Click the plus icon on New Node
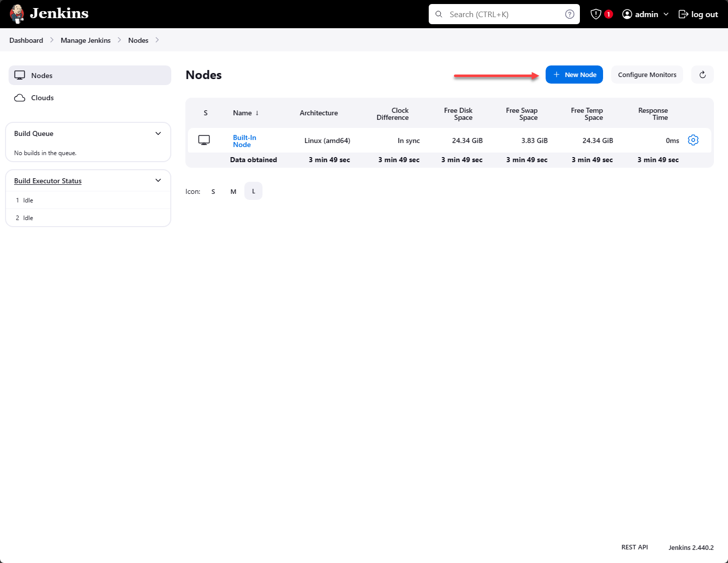728x563 pixels. [x=557, y=75]
